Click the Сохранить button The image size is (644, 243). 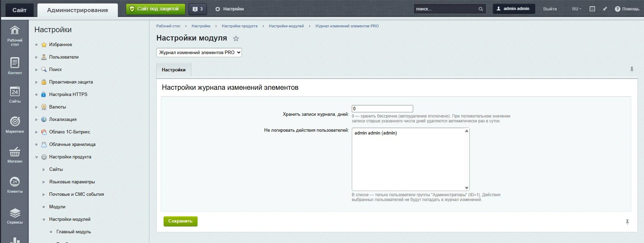tap(181, 221)
